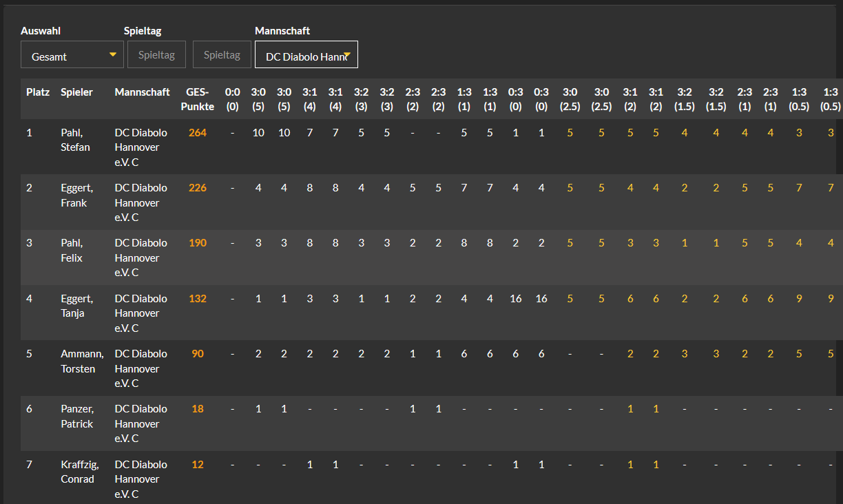This screenshot has height=504, width=843.
Task: Open the Mannschaft dropdown DC Diabolo Hannover
Action: point(306,54)
